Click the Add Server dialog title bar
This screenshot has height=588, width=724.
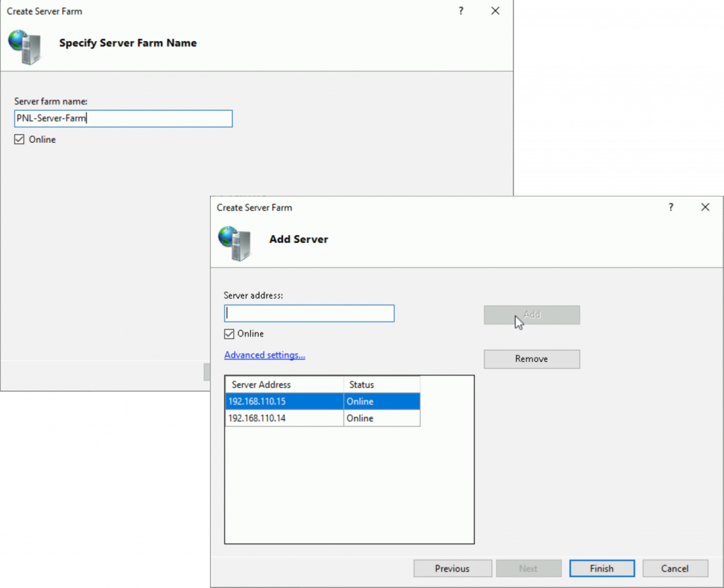click(x=424, y=207)
